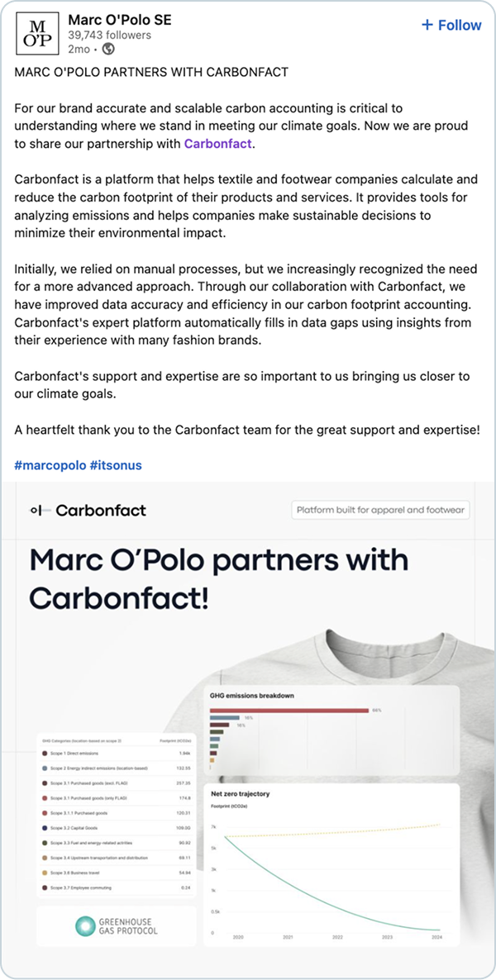The width and height of the screenshot is (496, 980).
Task: Open the Carbonfact mention link
Action: click(x=217, y=144)
